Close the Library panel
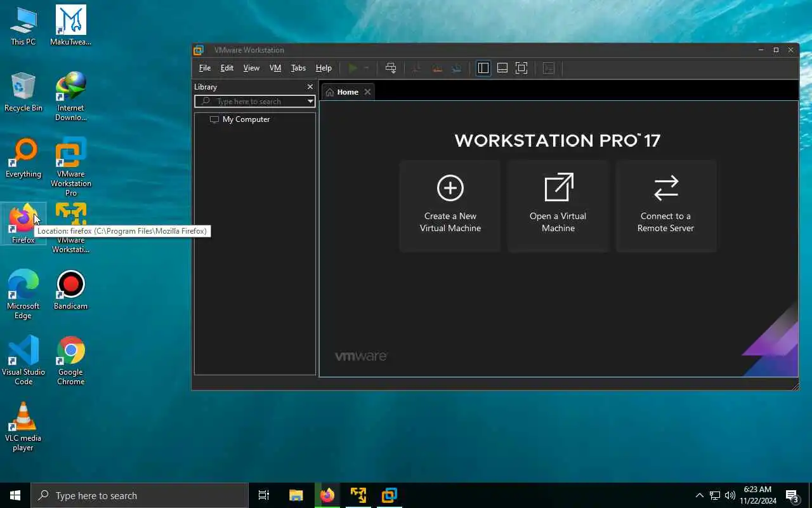The height and width of the screenshot is (508, 812). tap(310, 87)
